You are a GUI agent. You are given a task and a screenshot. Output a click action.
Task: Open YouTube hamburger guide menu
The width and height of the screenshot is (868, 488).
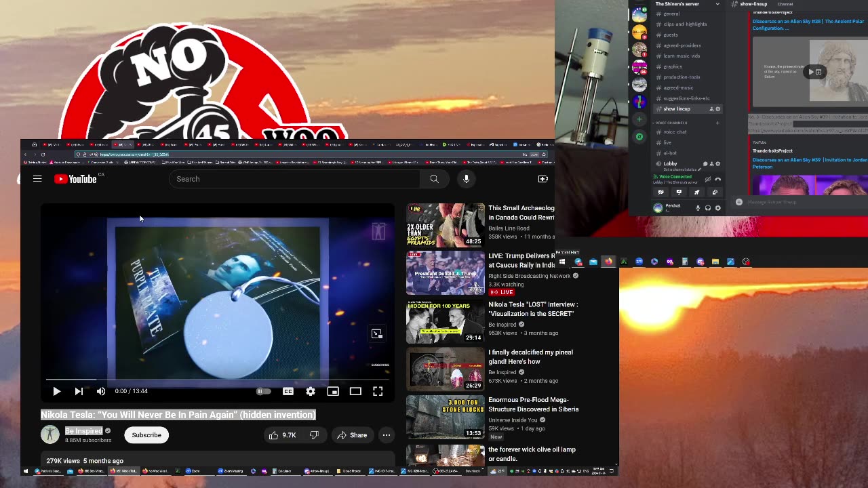click(x=37, y=179)
